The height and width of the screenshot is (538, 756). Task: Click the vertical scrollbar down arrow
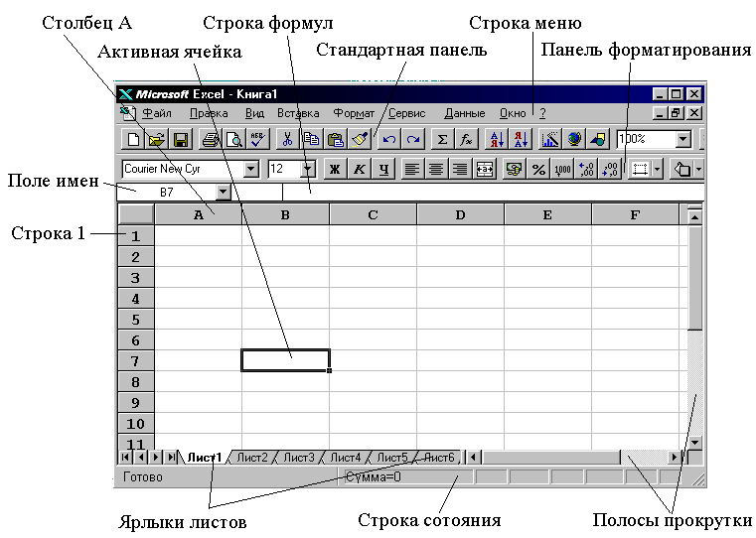tap(694, 442)
